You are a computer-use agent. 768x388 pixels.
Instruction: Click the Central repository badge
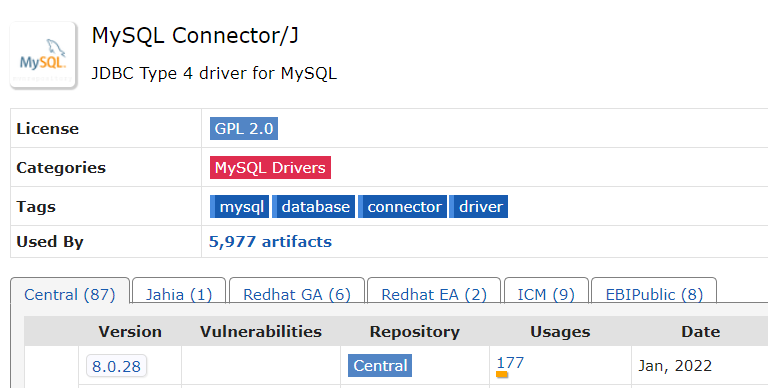click(x=380, y=365)
